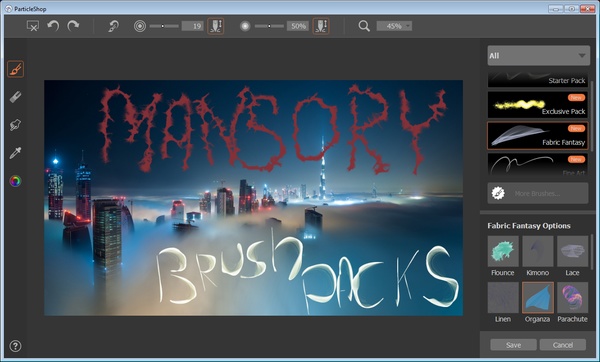Choose the Flounce brush variant
The height and width of the screenshot is (362, 600).
(503, 256)
